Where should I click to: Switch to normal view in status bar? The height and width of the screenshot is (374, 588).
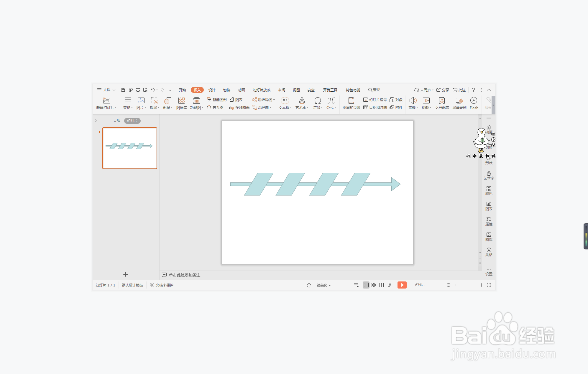click(x=366, y=285)
